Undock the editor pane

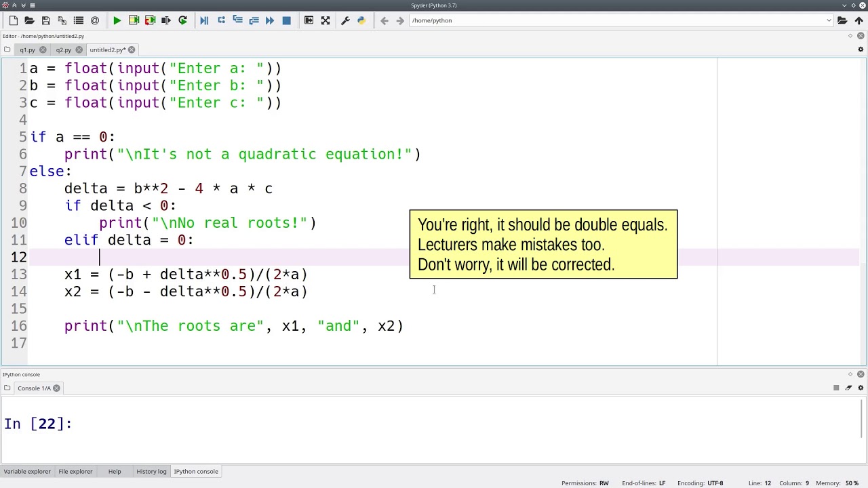click(x=850, y=36)
